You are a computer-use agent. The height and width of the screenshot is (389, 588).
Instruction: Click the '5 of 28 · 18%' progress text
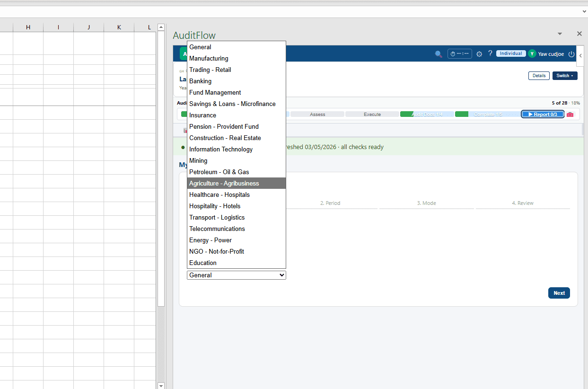click(566, 103)
